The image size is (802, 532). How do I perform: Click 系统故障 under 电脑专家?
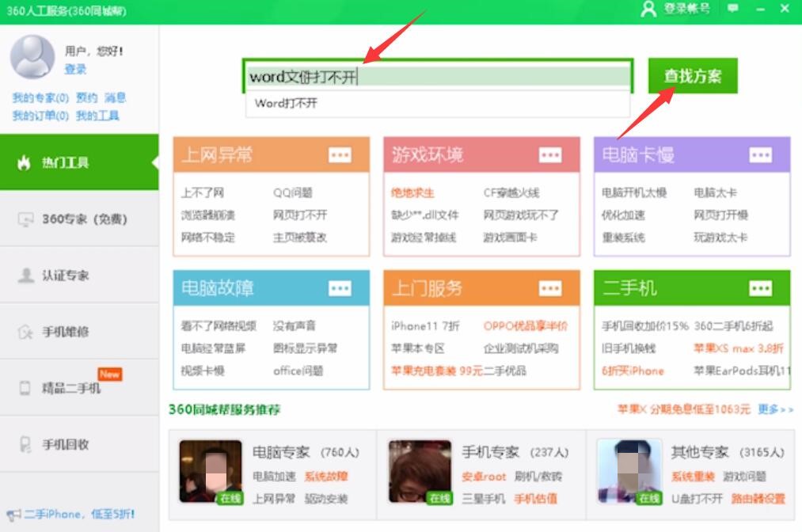click(326, 477)
